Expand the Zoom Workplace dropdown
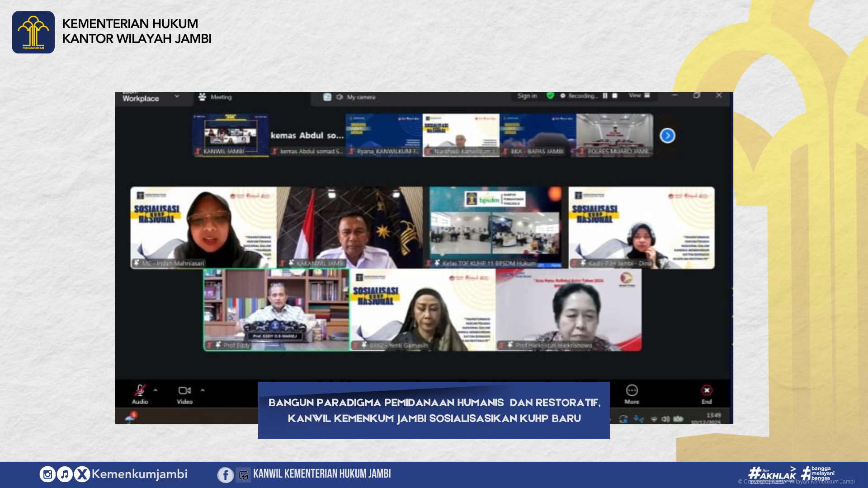Screen dimensions: 868x488 177,96
